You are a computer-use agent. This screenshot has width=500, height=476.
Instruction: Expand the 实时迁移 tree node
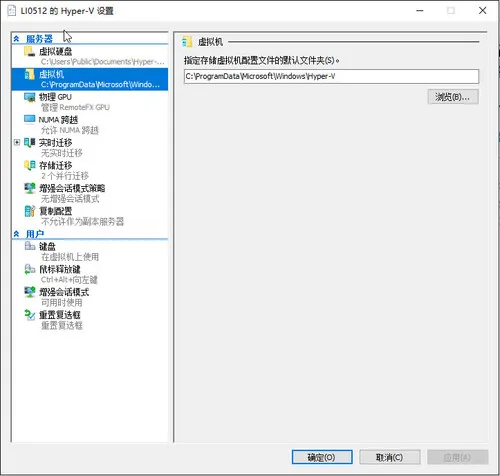pyautogui.click(x=17, y=142)
